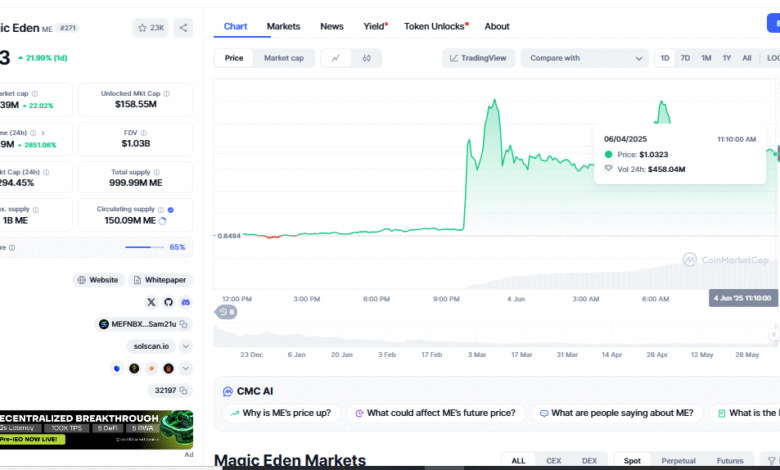Select Spot market type

coord(632,461)
